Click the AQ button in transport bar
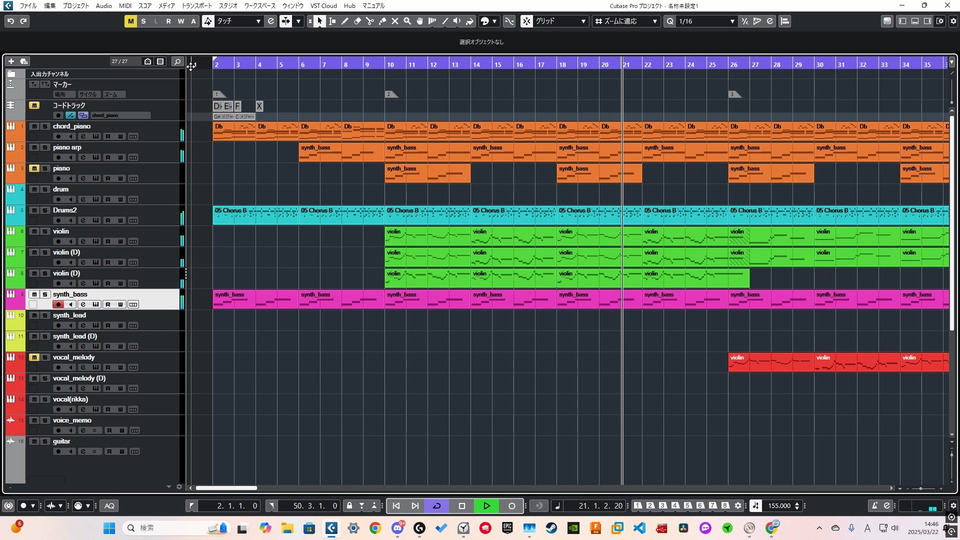The height and width of the screenshot is (540, 960). (109, 506)
